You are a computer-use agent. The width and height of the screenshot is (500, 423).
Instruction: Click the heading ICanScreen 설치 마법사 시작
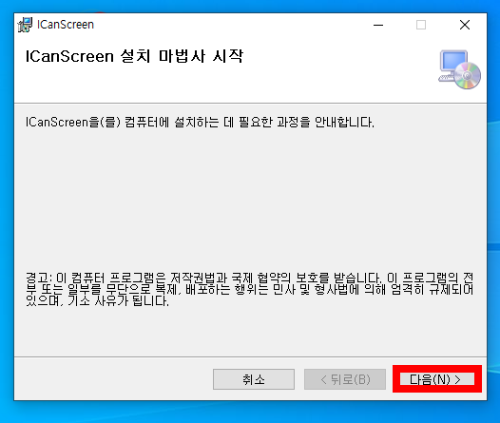pyautogui.click(x=134, y=56)
